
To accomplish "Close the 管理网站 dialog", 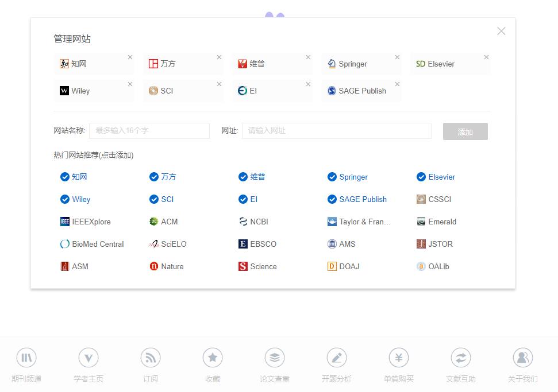I will click(x=502, y=31).
